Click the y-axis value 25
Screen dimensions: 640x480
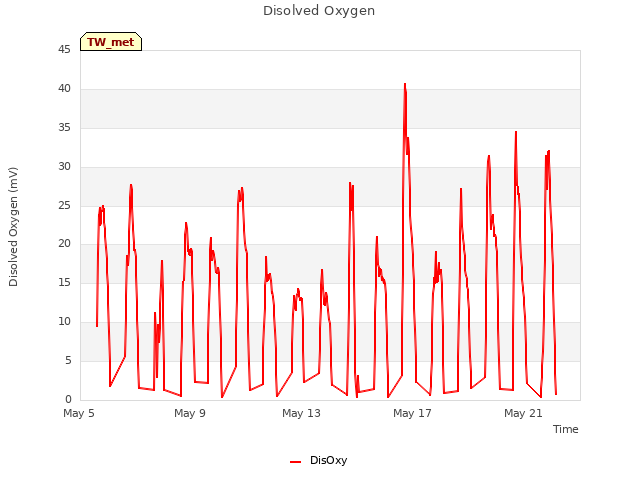point(64,205)
